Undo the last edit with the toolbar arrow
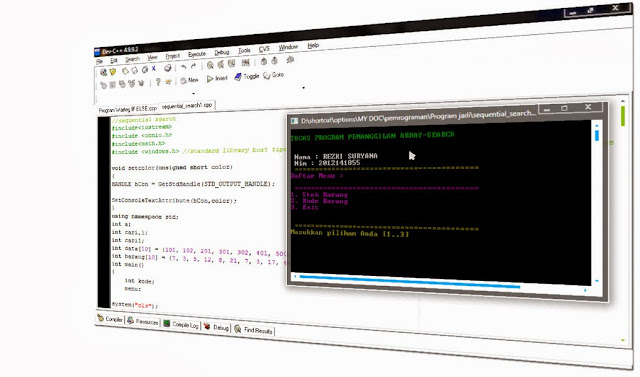Image resolution: width=640 pixels, height=377 pixels. tap(184, 67)
